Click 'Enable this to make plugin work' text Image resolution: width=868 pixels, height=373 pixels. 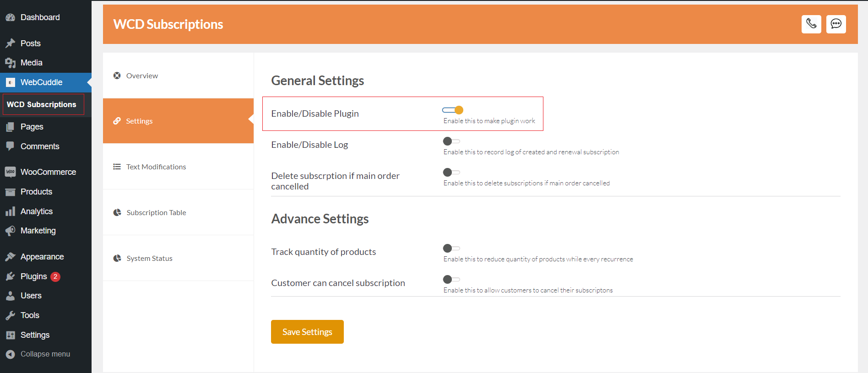(489, 121)
